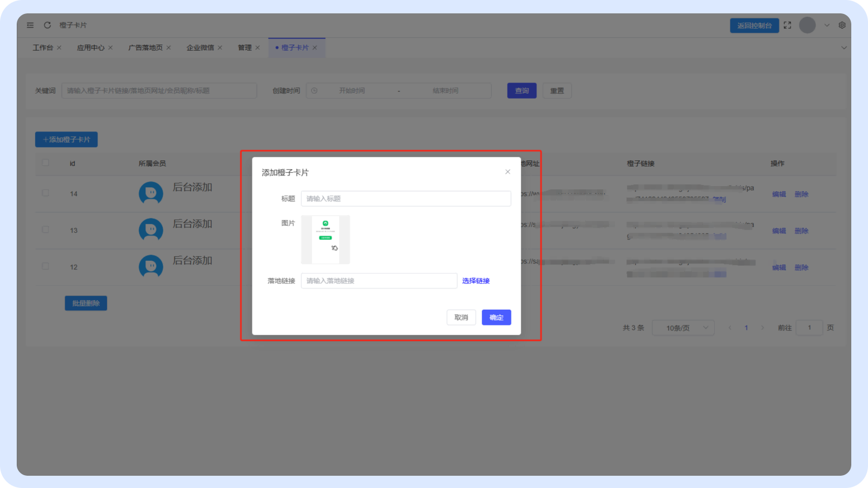The height and width of the screenshot is (488, 868).
Task: Switch to the 广告落地页 tab
Action: tap(145, 48)
